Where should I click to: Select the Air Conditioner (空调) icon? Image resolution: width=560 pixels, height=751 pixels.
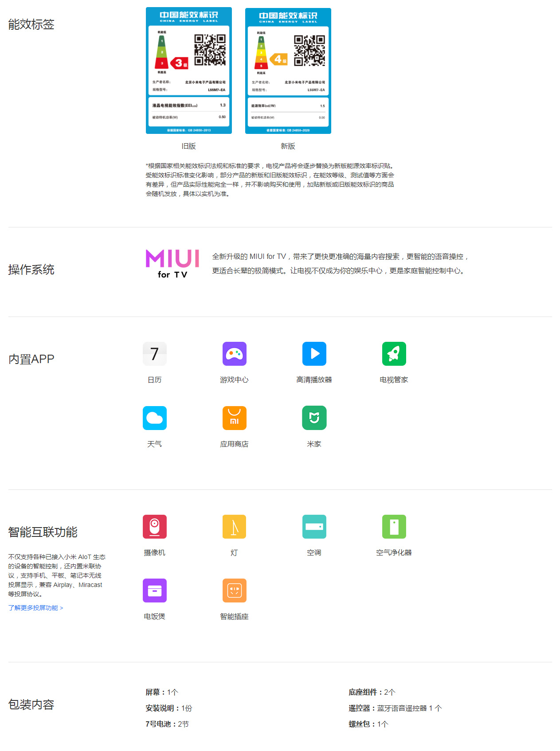tap(314, 527)
